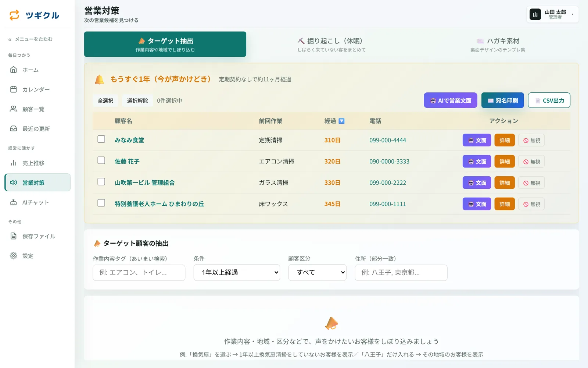Click 無視 for 佐藤 花子

pos(531,162)
